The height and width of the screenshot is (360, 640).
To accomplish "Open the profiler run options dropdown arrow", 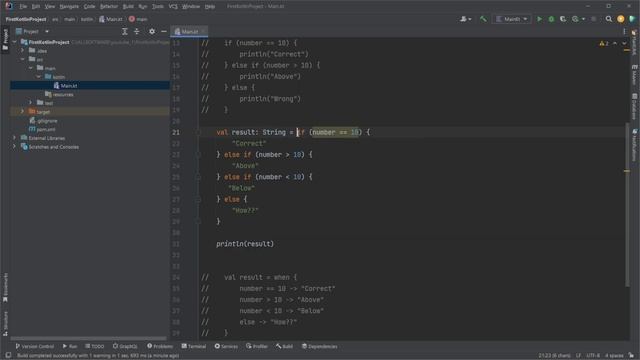I will point(583,19).
